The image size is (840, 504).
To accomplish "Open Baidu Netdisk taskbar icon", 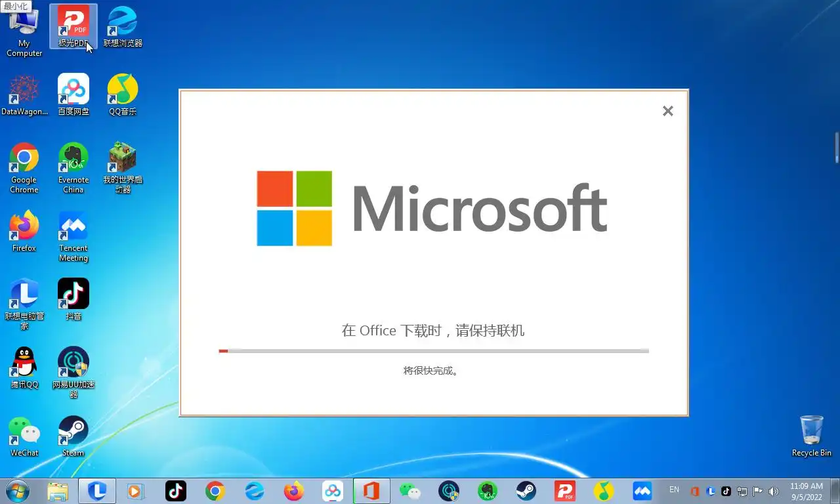I will point(333,491).
